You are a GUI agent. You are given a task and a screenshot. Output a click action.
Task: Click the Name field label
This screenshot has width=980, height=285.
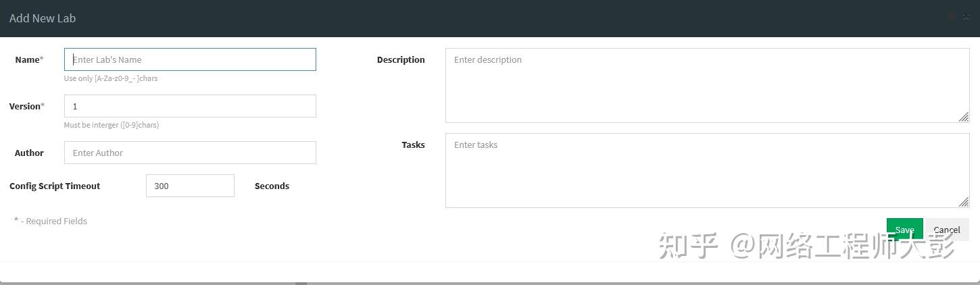[28, 59]
